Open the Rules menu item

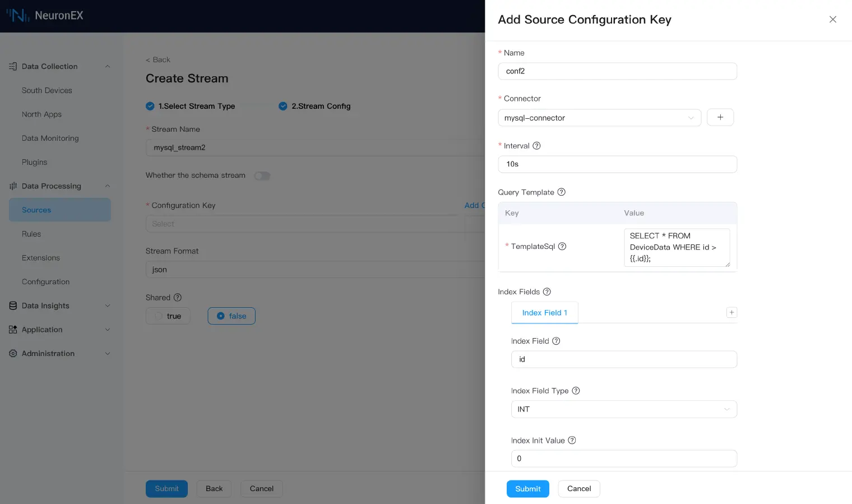31,234
